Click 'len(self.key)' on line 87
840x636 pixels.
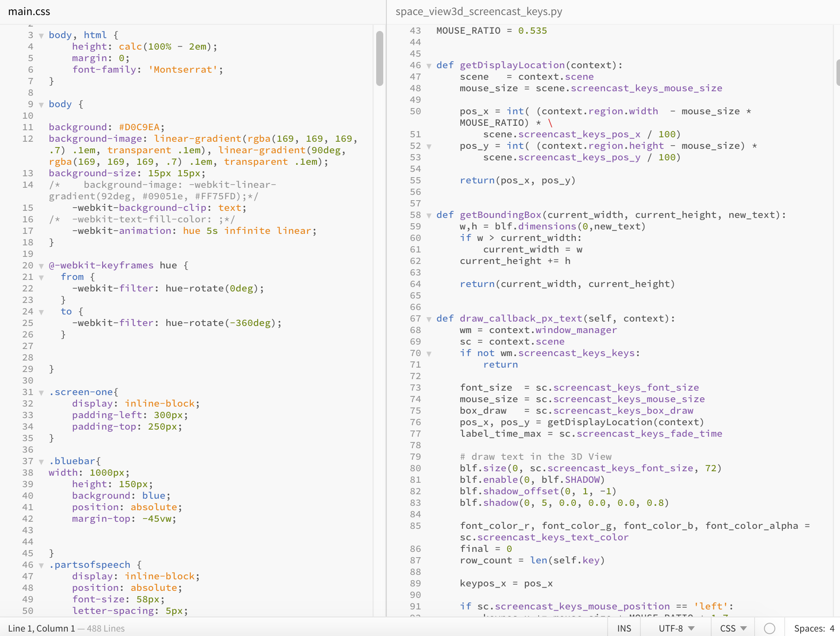tap(567, 560)
